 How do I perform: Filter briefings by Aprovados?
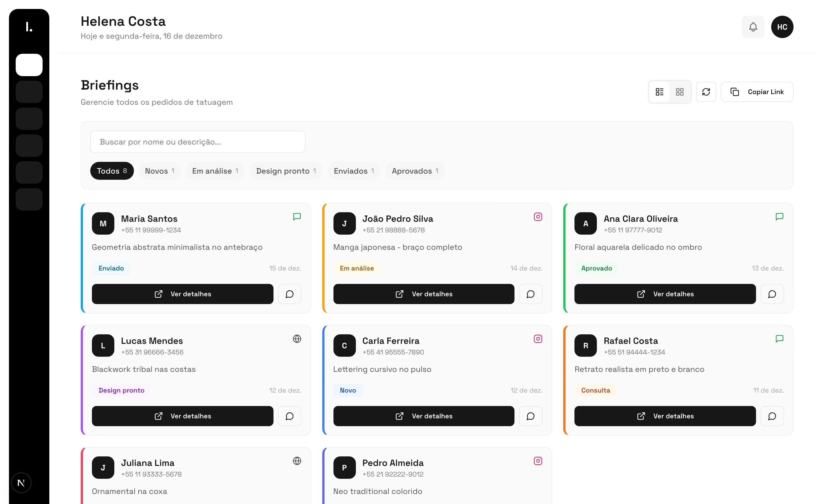coord(415,171)
